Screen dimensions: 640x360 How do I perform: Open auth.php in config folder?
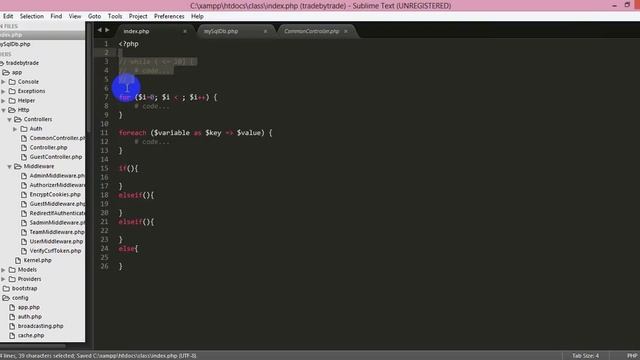[30, 316]
